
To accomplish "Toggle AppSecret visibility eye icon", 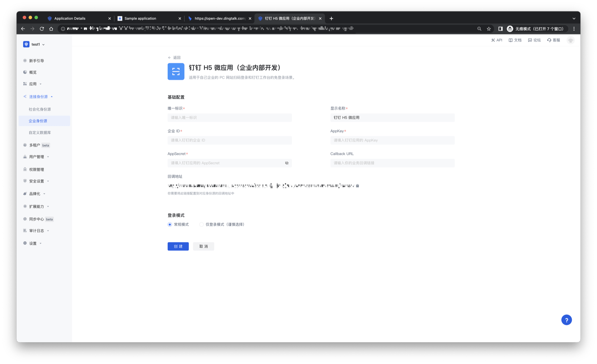I will point(287,163).
